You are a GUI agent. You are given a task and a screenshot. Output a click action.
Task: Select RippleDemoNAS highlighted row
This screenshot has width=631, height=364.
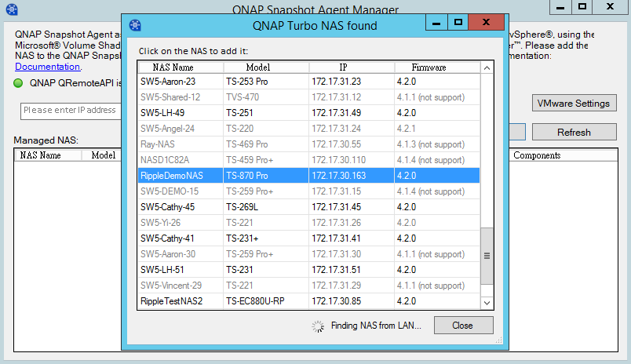tap(308, 176)
